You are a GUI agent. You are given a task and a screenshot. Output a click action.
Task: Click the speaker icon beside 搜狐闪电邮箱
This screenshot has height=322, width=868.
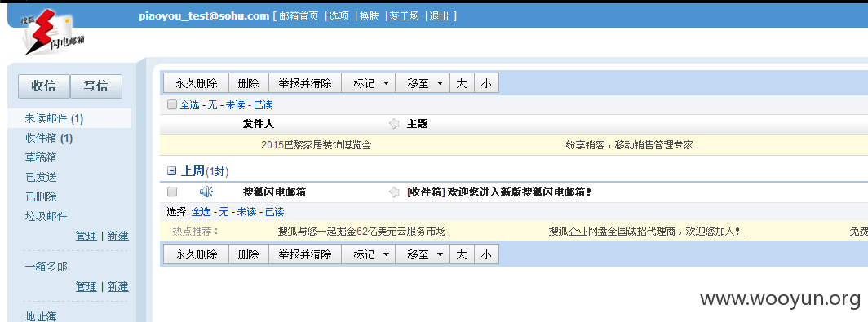[206, 192]
